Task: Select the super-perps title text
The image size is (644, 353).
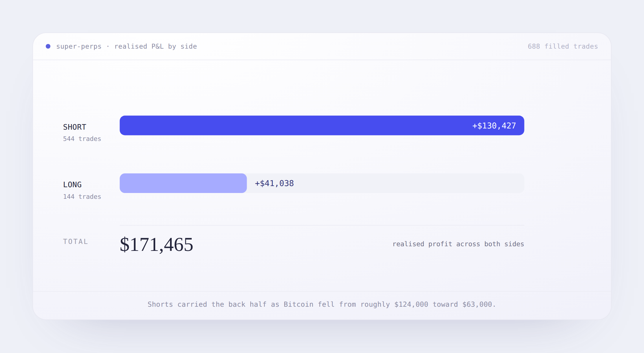Action: click(79, 46)
